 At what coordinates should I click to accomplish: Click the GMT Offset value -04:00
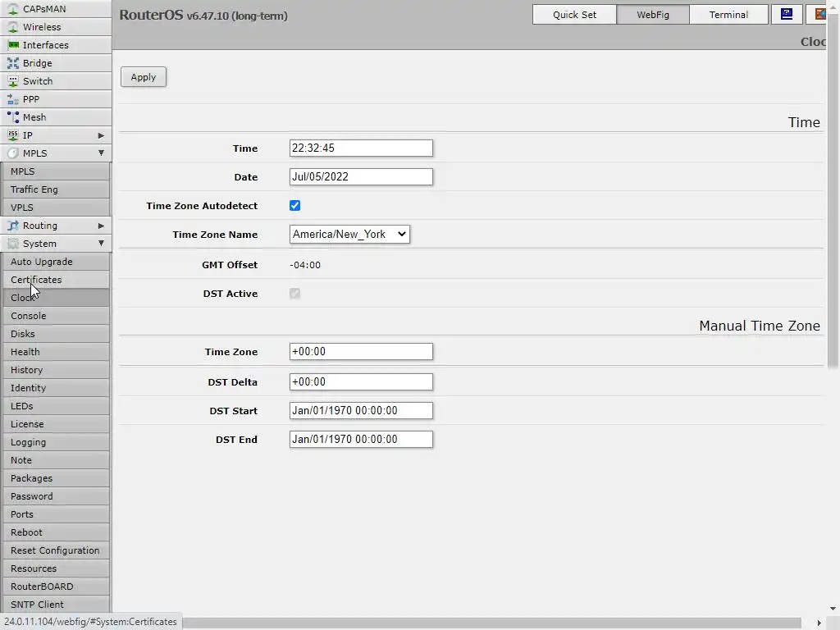[305, 265]
